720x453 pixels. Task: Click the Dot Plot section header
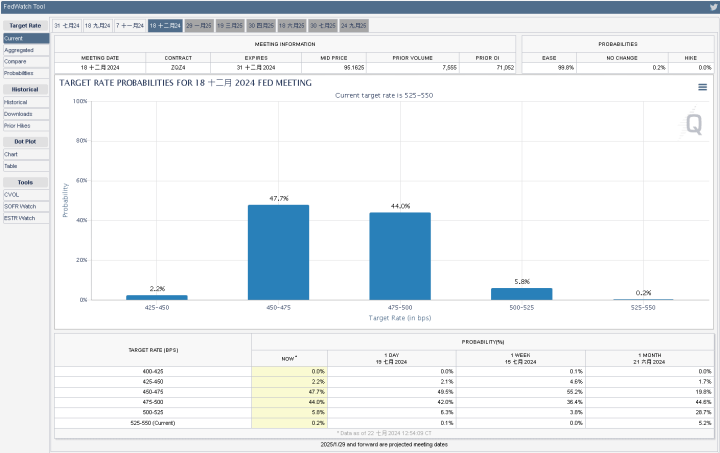click(x=25, y=142)
